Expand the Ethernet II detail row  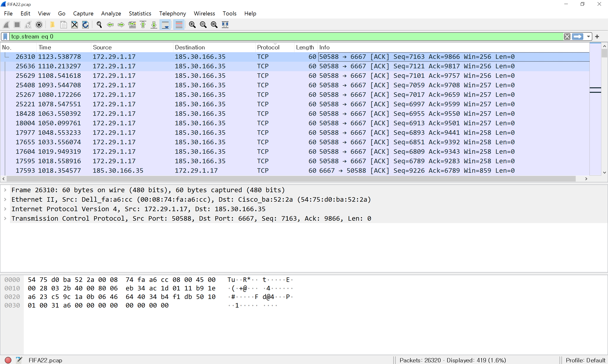[x=5, y=199]
